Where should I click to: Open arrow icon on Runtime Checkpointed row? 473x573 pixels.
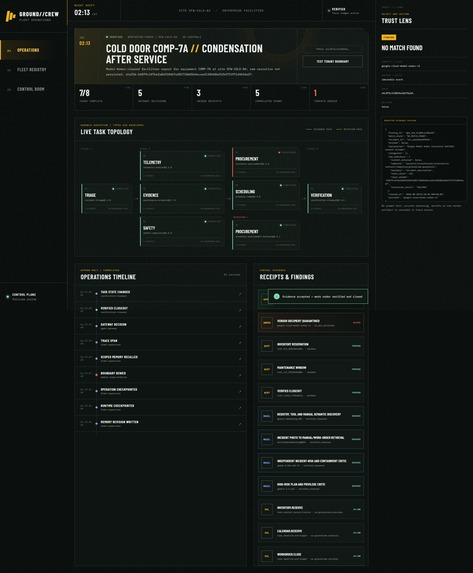click(x=240, y=407)
